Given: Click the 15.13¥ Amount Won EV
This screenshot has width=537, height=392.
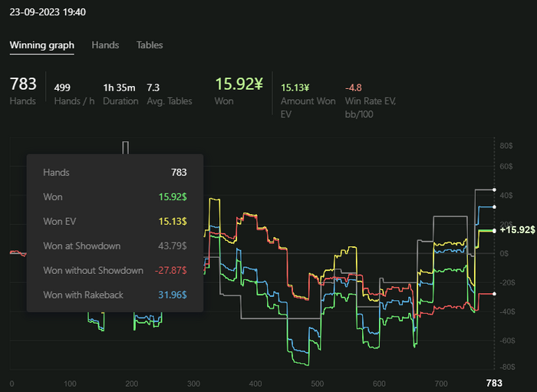Looking at the screenshot, I should pyautogui.click(x=295, y=87).
